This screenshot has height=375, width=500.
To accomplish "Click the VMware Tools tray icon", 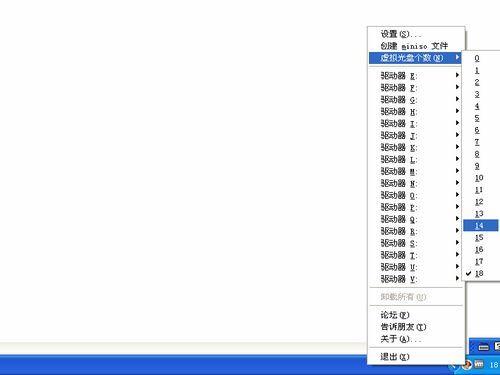I will (479, 364).
